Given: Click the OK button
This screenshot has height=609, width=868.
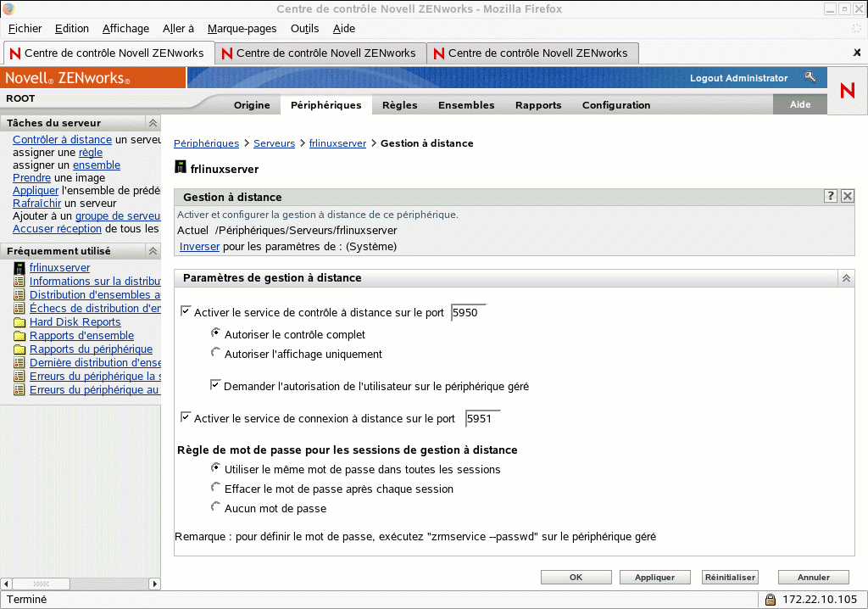Looking at the screenshot, I should point(576,578).
